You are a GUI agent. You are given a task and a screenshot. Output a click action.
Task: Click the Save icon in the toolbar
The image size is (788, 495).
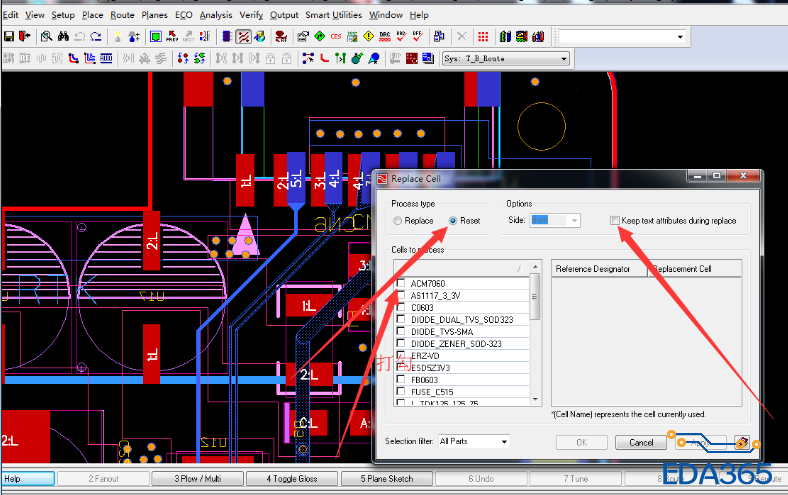pos(9,37)
